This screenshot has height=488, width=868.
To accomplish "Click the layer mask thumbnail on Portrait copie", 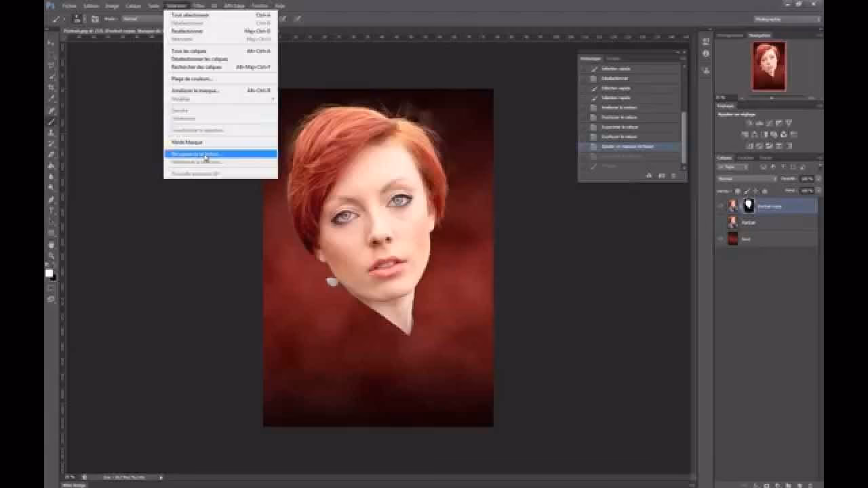I will (748, 205).
